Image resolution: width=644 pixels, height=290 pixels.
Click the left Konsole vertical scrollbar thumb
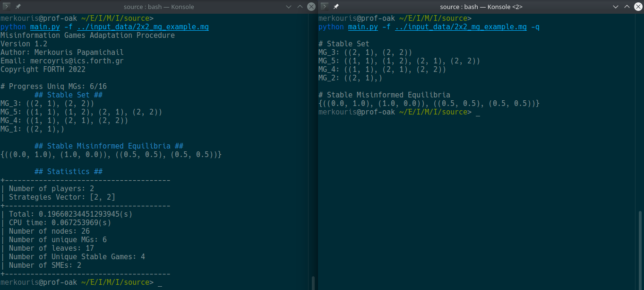pyautogui.click(x=313, y=283)
